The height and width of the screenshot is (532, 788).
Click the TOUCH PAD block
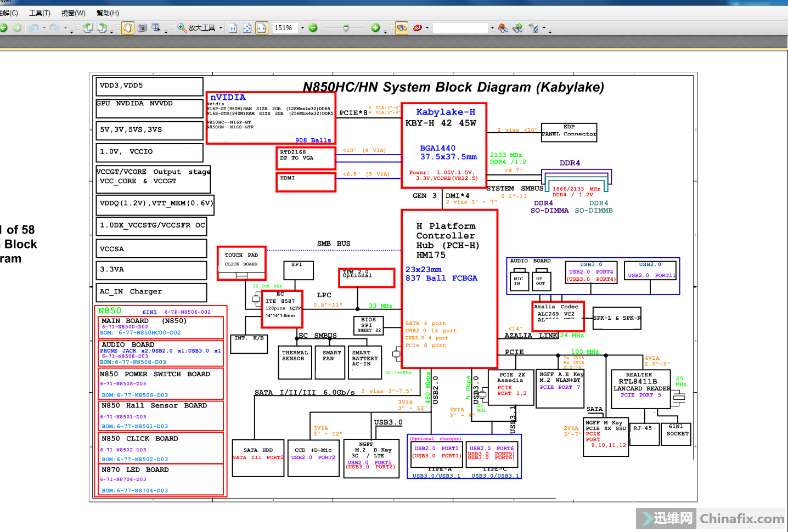pos(241,263)
